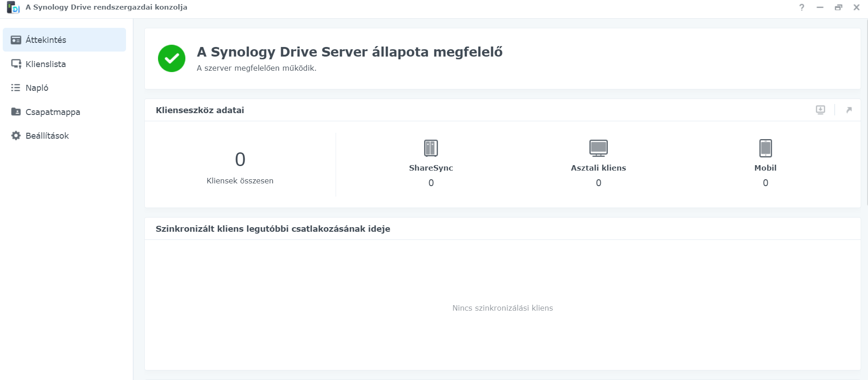Click the 'Nincs szinkronizálási kliens' message
This screenshot has width=868, height=380.
[503, 308]
